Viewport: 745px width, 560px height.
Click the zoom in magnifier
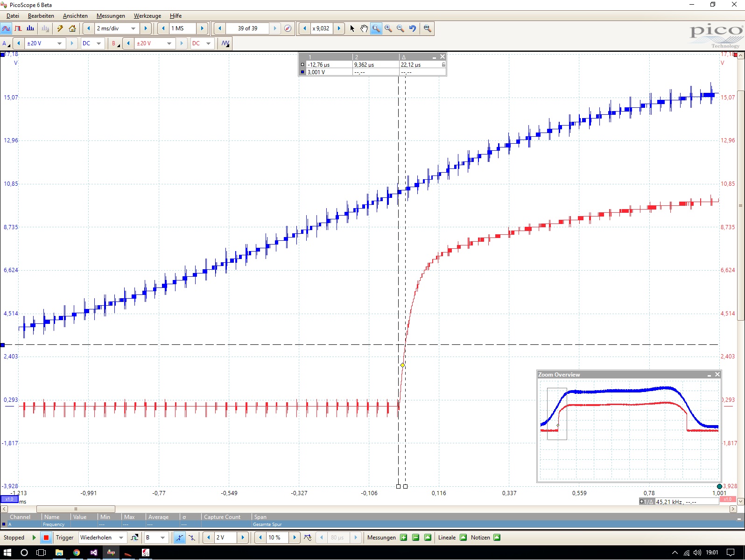coord(388,28)
